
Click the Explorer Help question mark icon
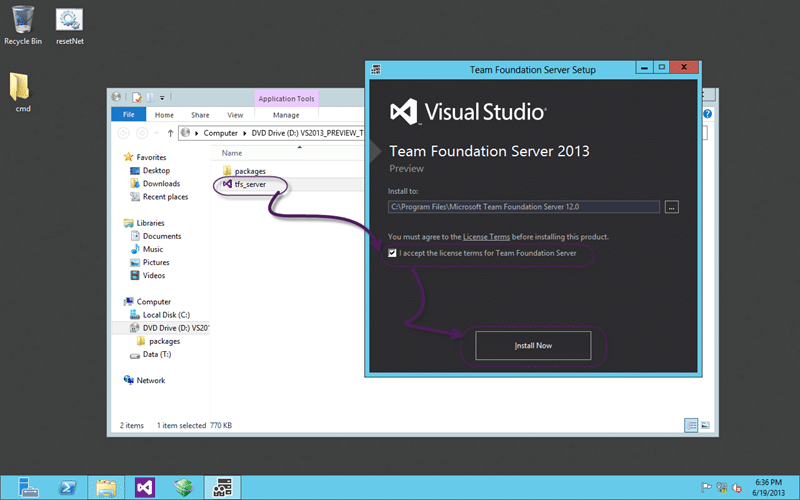[x=707, y=114]
